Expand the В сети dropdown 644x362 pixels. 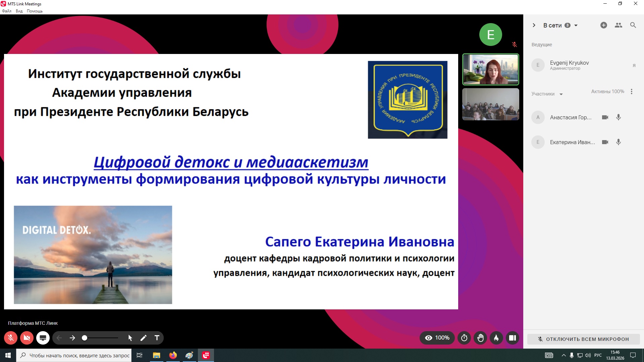[576, 25]
